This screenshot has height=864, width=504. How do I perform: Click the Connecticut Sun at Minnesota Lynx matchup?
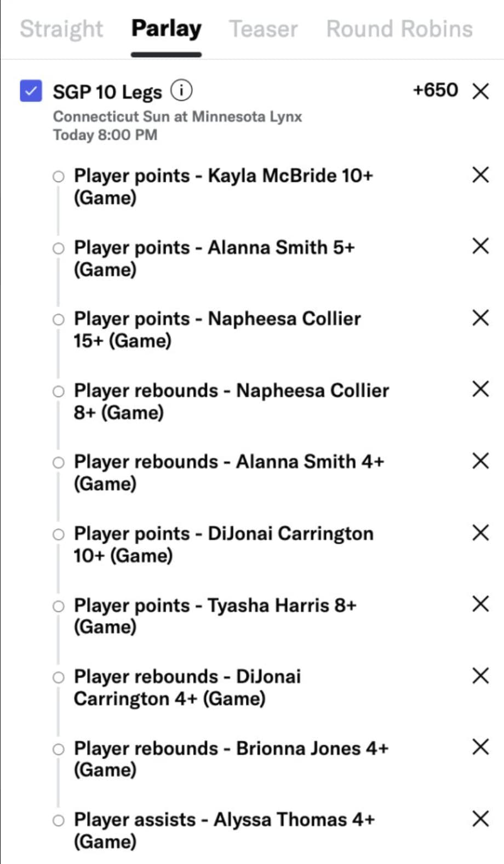coord(177,117)
